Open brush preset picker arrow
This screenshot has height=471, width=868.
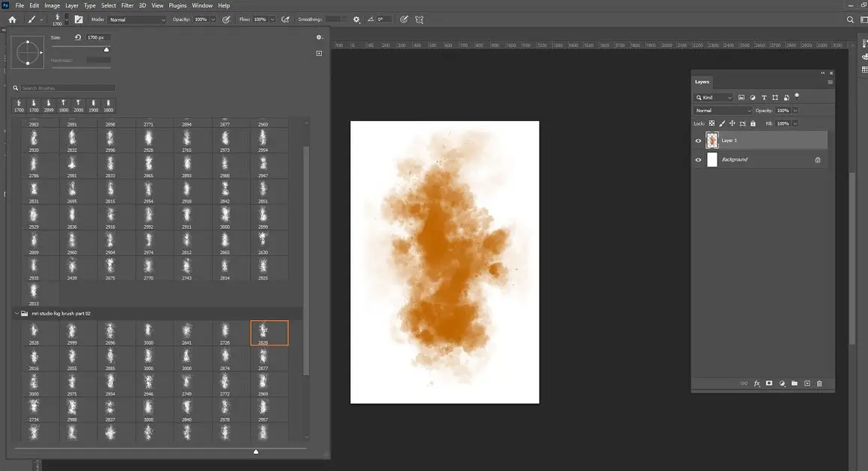coord(67,19)
